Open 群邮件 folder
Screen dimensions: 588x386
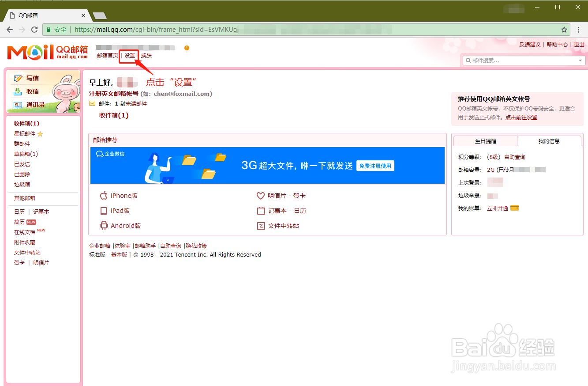(x=22, y=144)
